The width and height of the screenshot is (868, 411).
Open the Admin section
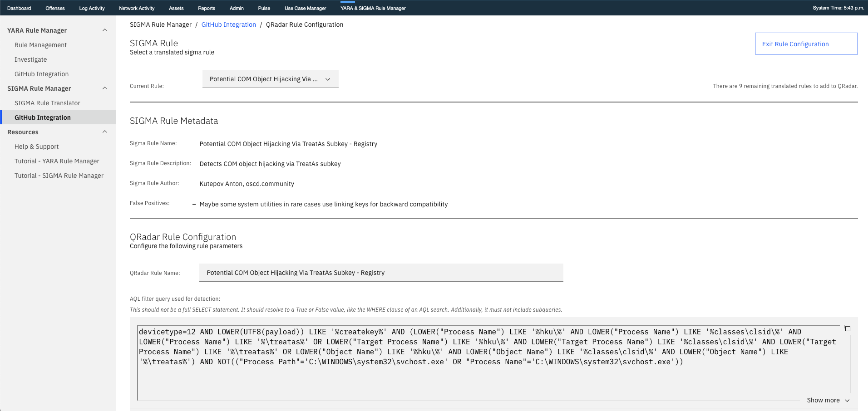(237, 8)
